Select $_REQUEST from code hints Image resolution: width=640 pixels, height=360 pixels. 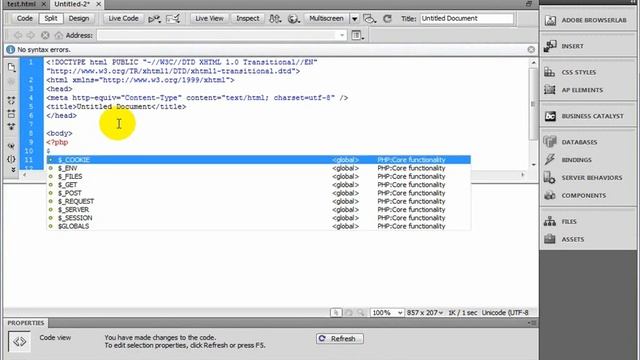coord(258,201)
